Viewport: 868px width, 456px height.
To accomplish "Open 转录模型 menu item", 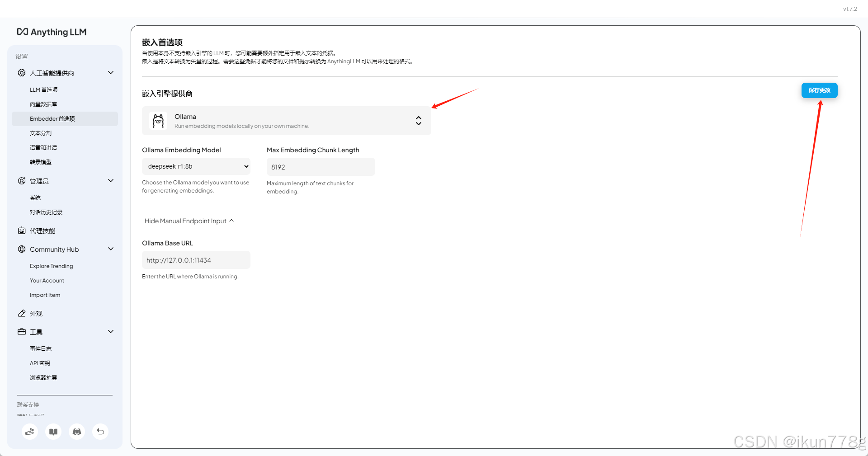I will (x=41, y=162).
